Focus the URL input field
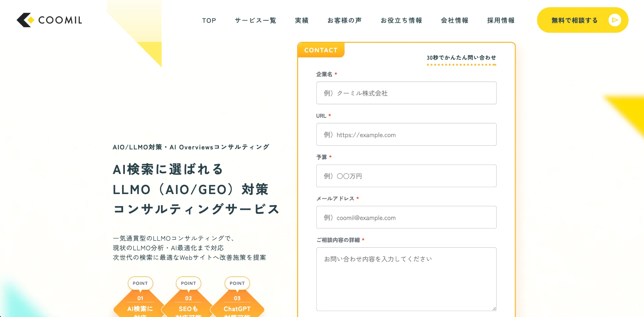644x317 pixels. pos(406,135)
